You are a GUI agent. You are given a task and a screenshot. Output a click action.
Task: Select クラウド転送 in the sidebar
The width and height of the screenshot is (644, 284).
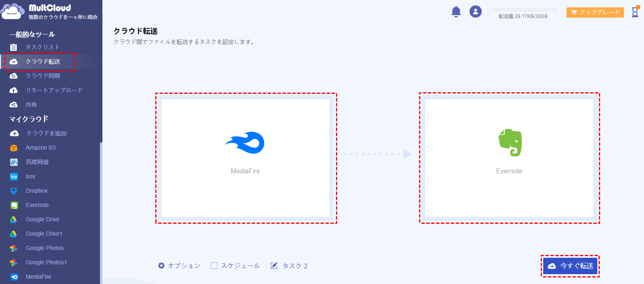coord(43,61)
